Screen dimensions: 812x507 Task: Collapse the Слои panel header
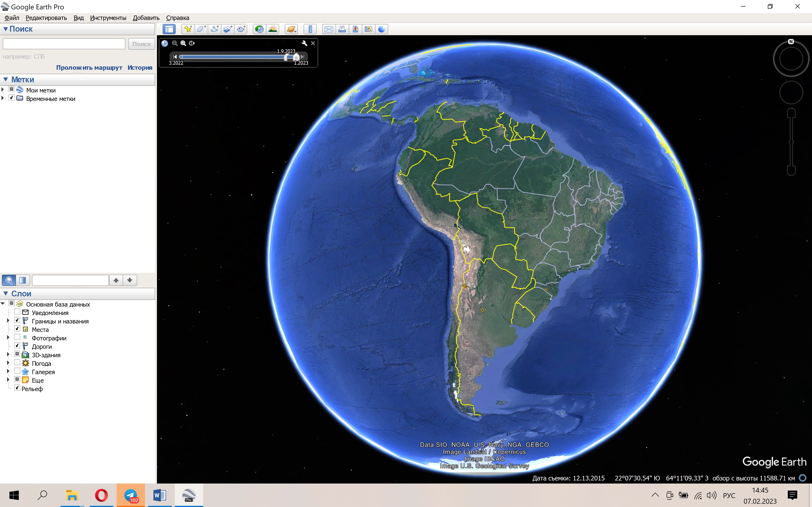click(6, 293)
